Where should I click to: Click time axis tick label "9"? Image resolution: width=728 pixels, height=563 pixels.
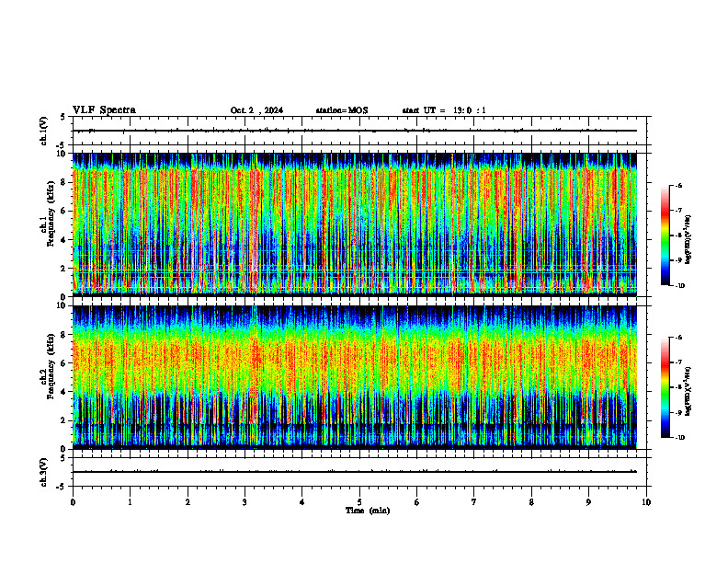coord(588,502)
